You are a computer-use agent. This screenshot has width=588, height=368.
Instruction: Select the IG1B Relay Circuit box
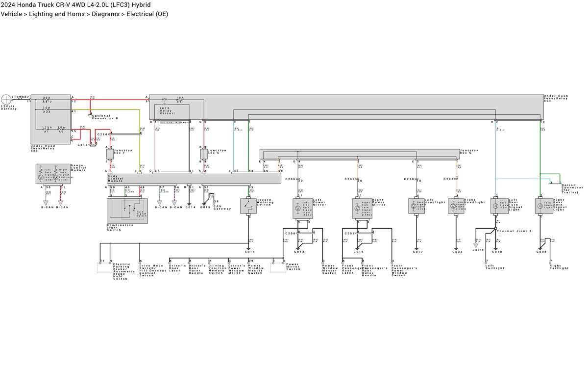click(172, 112)
